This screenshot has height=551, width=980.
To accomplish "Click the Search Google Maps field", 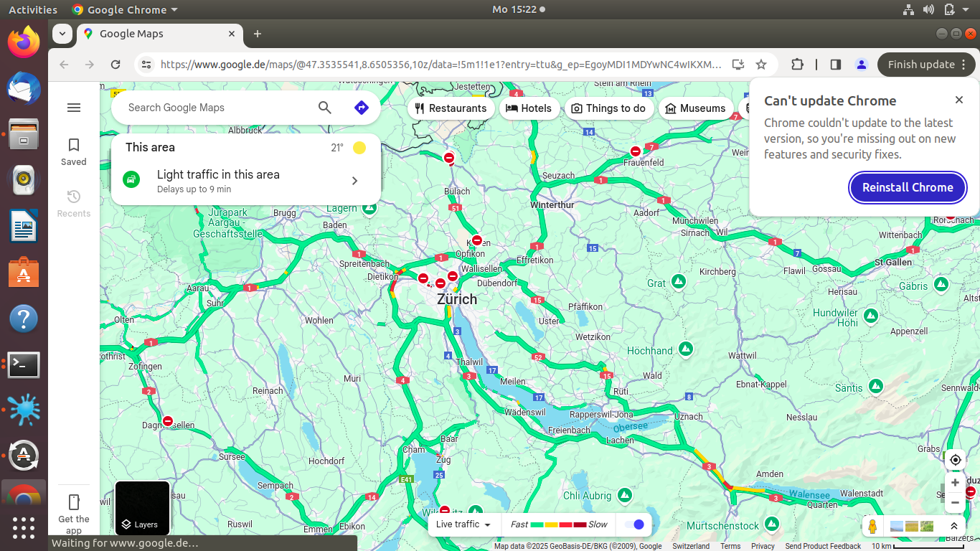I will 215,108.
